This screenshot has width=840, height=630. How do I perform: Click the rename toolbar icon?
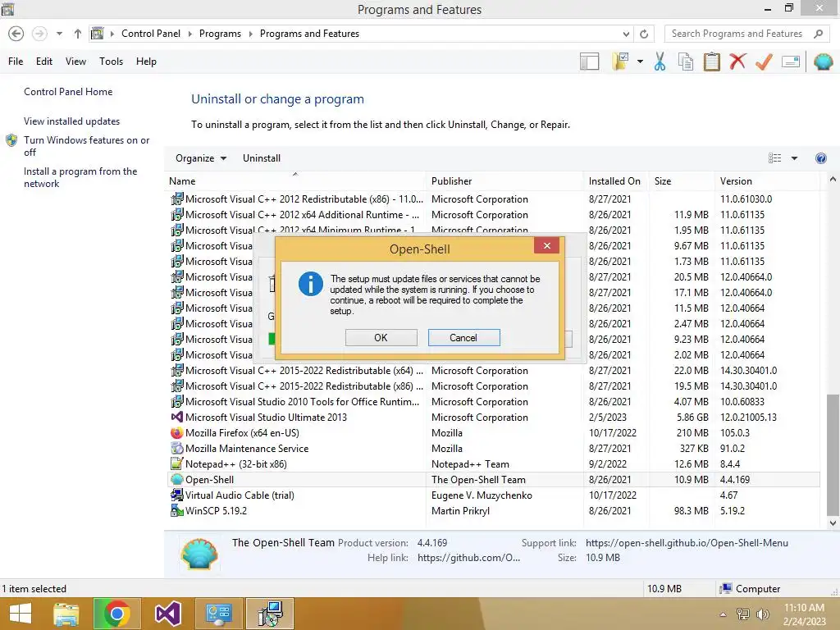[x=791, y=62]
